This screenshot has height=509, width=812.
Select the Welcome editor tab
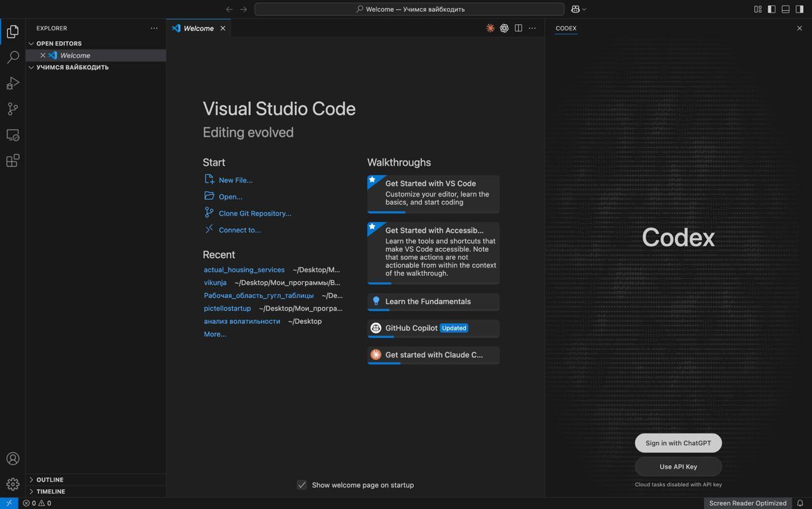pyautogui.click(x=199, y=28)
